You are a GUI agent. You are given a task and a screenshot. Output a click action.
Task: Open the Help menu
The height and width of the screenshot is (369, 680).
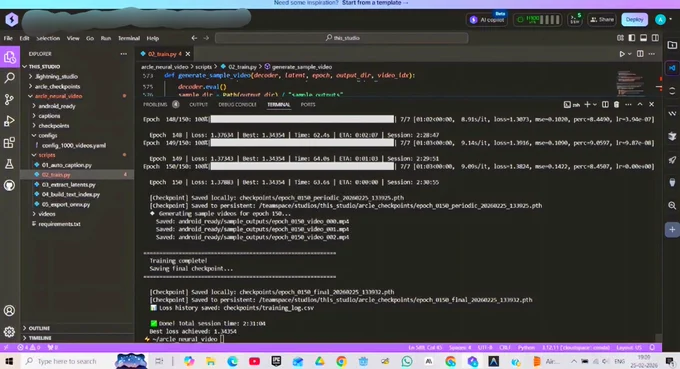pyautogui.click(x=153, y=38)
